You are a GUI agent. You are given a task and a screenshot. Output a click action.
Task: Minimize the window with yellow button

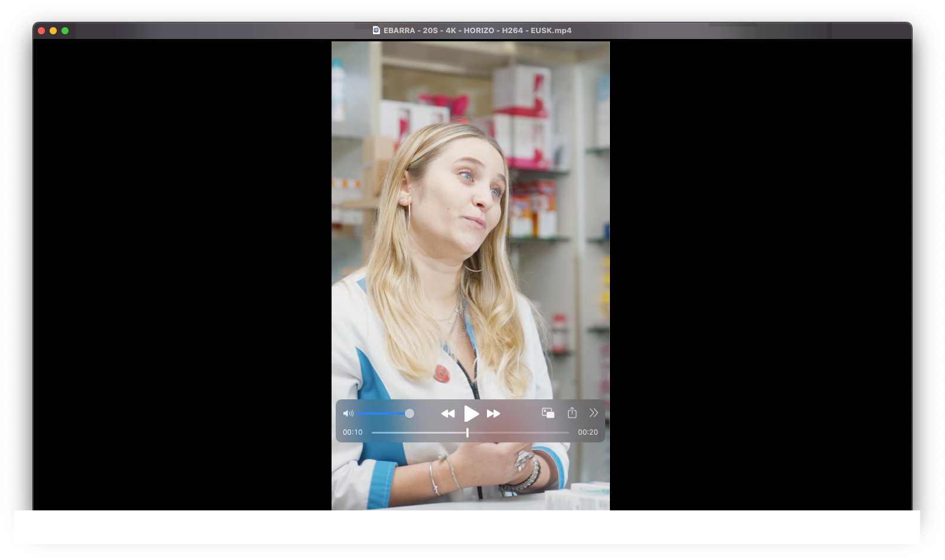[x=53, y=31]
